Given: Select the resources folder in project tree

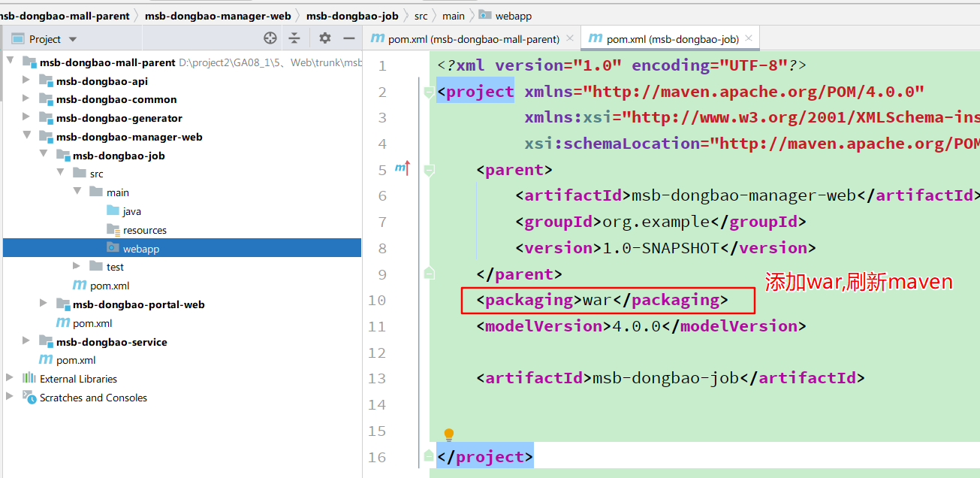Looking at the screenshot, I should tap(144, 230).
